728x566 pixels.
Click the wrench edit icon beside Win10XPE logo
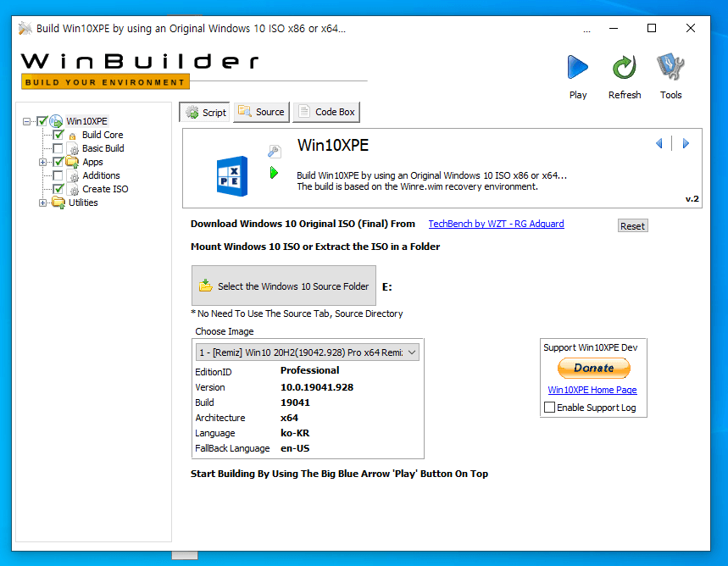coord(274,151)
